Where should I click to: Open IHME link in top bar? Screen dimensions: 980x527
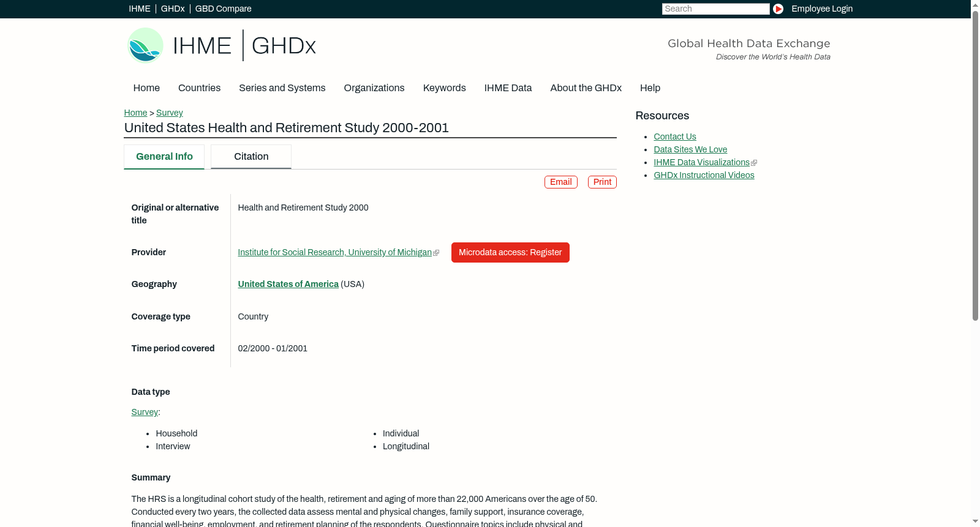pyautogui.click(x=140, y=9)
